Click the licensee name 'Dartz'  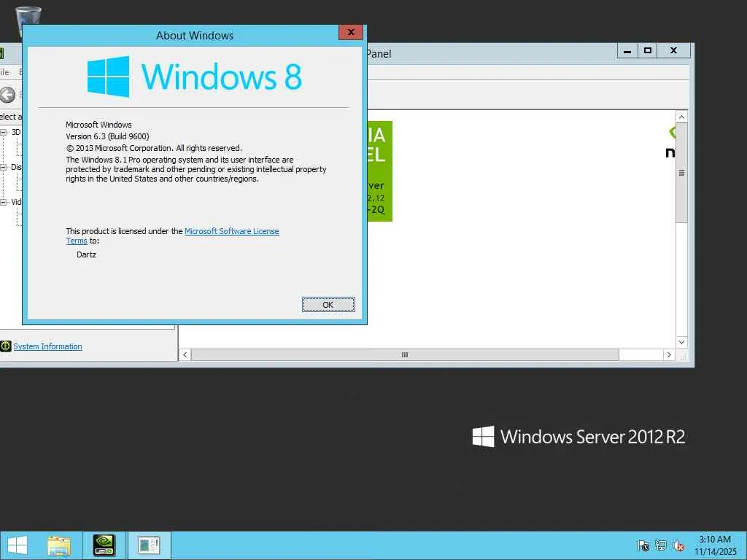86,254
